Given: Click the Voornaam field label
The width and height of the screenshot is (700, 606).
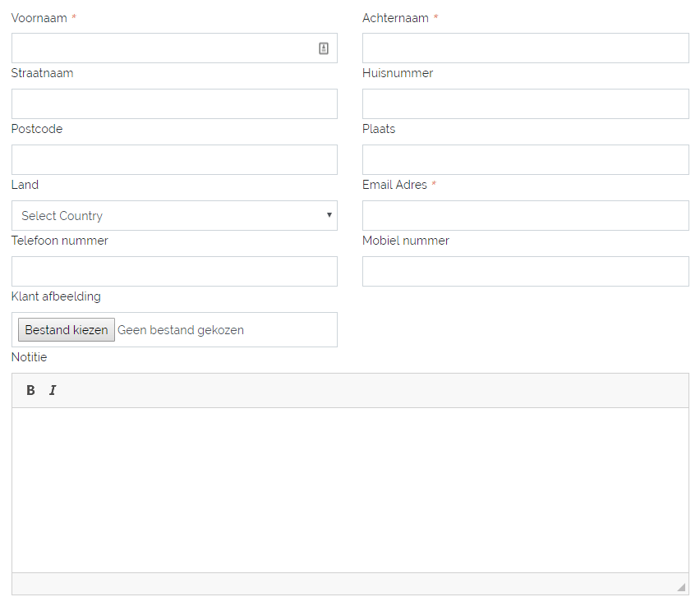Looking at the screenshot, I should click(x=39, y=18).
